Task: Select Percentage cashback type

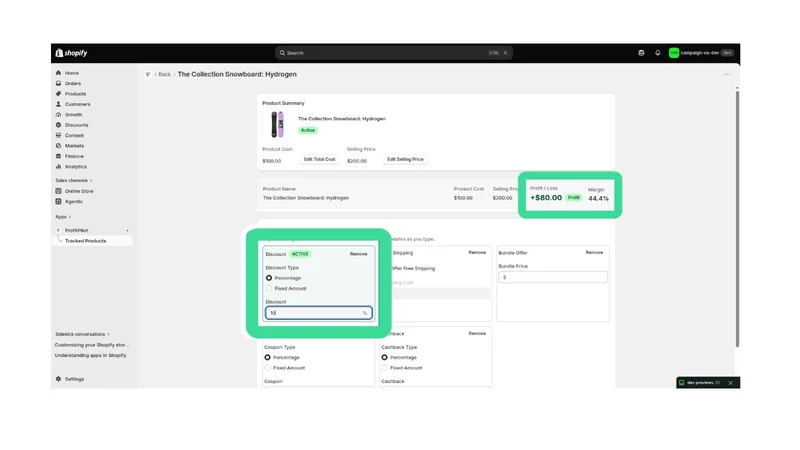Action: (x=384, y=358)
